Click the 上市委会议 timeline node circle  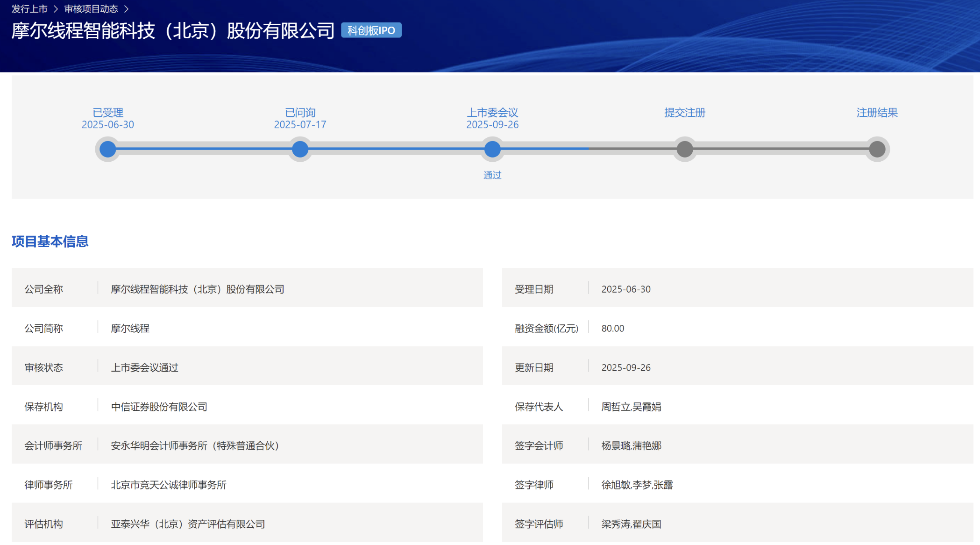[x=492, y=149]
